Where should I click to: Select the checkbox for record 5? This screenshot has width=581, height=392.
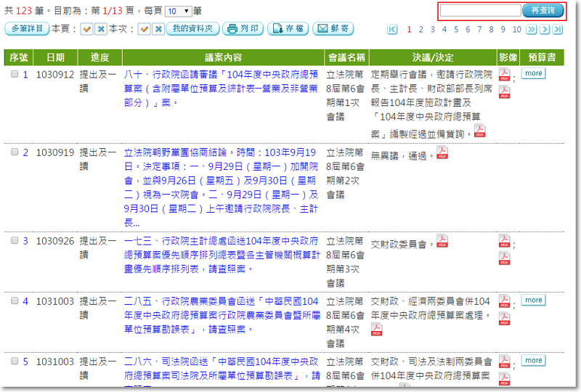pyautogui.click(x=15, y=362)
